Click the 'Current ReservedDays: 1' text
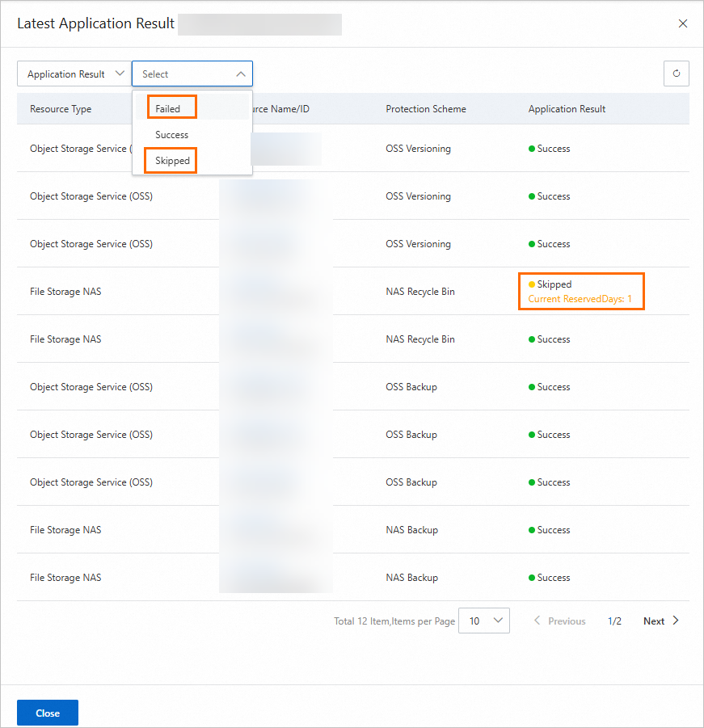Screen dimensions: 704x728 pyautogui.click(x=580, y=299)
